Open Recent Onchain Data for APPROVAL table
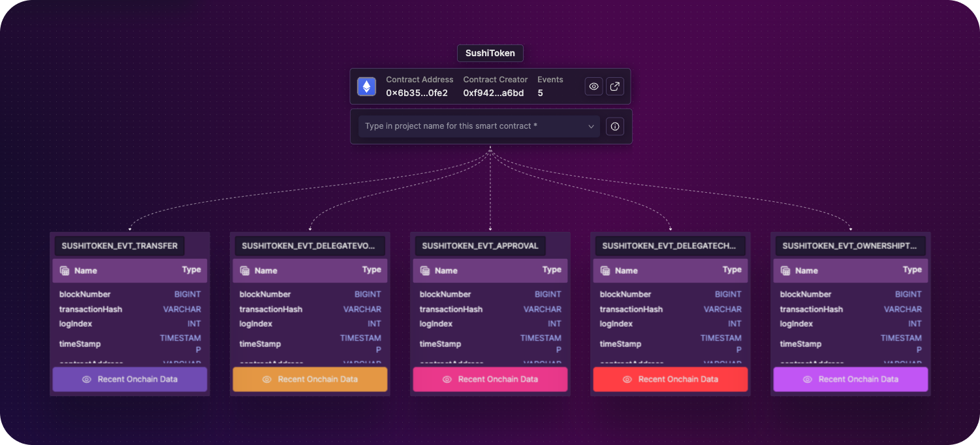Viewport: 980px width, 445px height. pos(490,379)
